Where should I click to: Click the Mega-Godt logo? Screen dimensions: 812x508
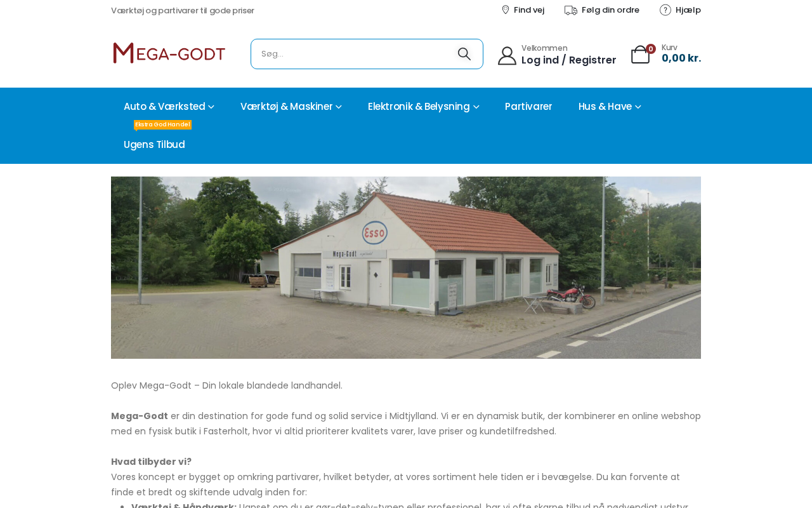pyautogui.click(x=169, y=53)
